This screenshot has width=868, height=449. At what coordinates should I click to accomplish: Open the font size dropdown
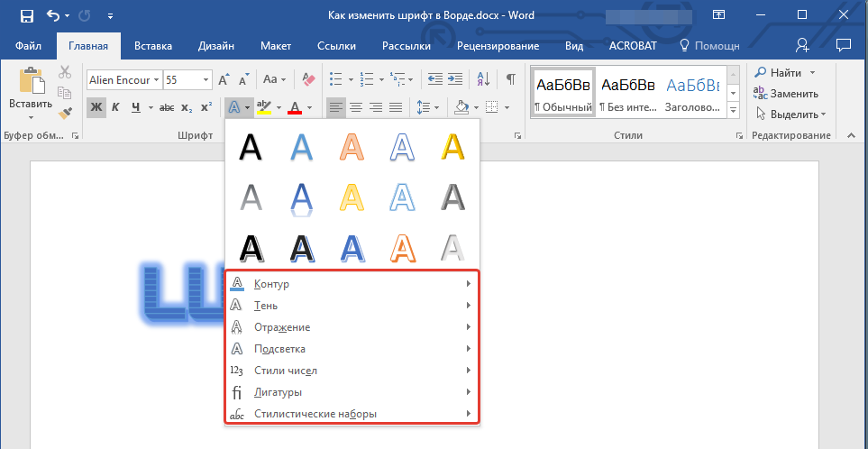(209, 79)
